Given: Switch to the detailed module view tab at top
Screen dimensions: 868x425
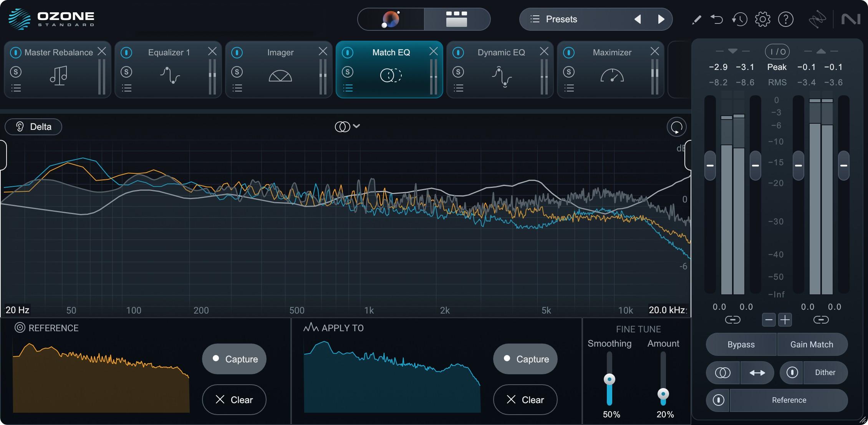Looking at the screenshot, I should pyautogui.click(x=456, y=19).
